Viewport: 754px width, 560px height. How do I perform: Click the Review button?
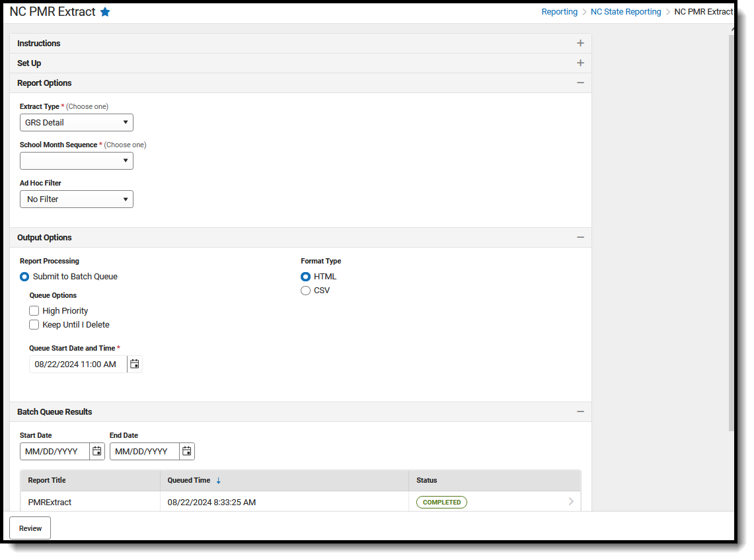(30, 528)
